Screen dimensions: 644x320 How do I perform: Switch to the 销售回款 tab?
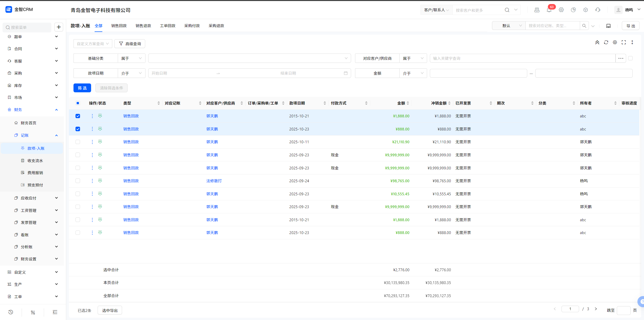119,26
